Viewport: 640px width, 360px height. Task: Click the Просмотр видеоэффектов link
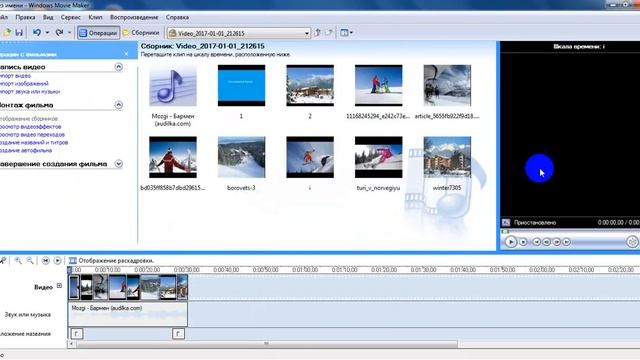30,127
